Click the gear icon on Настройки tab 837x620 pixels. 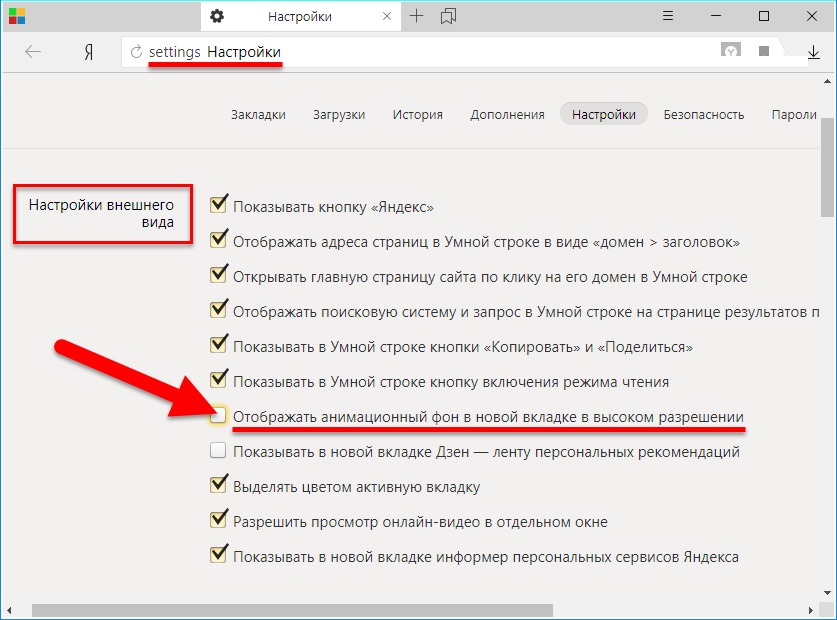point(217,16)
